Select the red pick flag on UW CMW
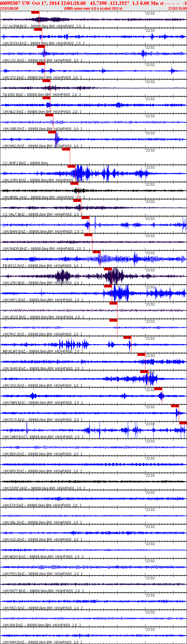187x644 pixels. 183,423
